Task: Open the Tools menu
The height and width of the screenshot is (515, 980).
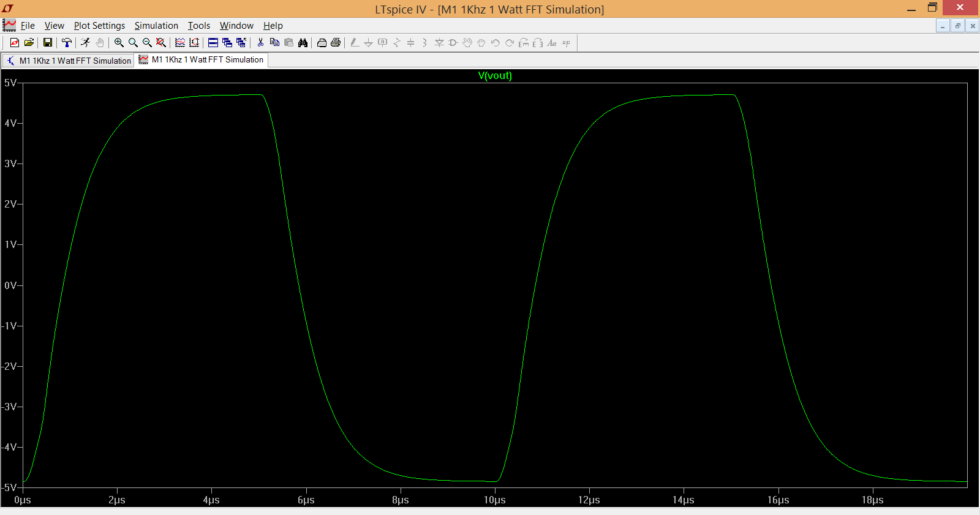Action: click(x=198, y=26)
